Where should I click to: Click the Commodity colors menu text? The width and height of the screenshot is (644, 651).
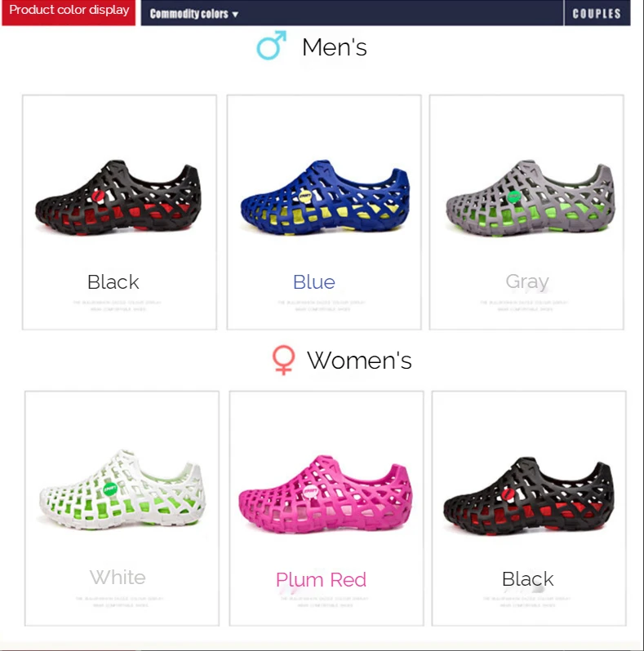click(189, 14)
